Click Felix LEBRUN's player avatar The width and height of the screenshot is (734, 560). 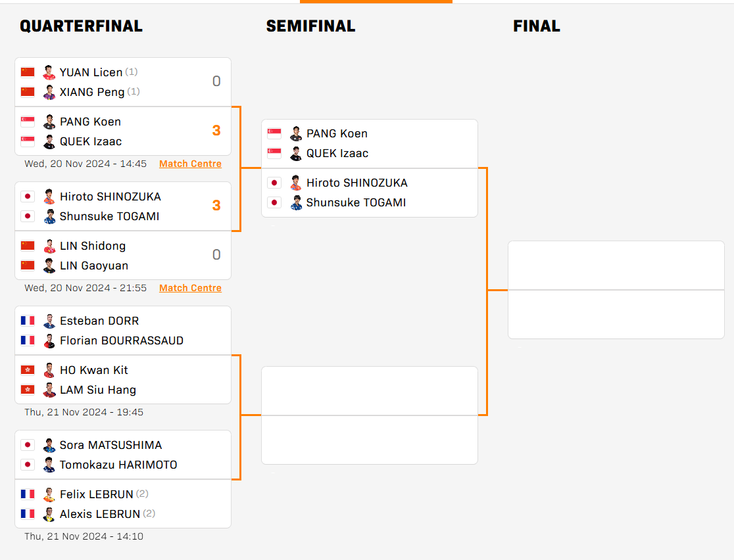pos(49,494)
